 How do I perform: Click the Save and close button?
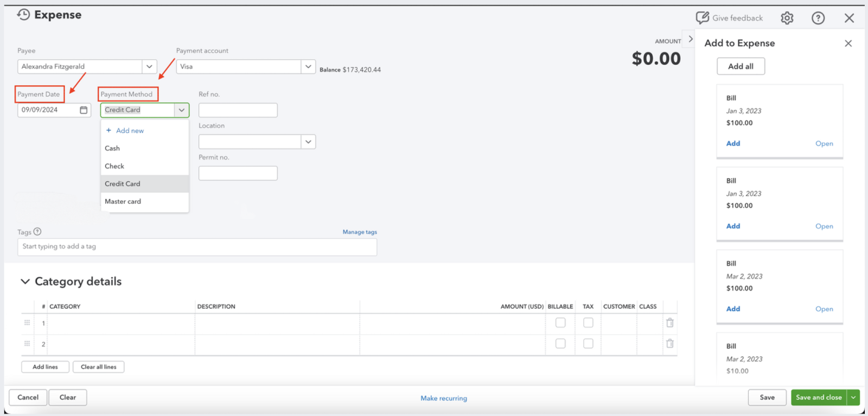(819, 398)
